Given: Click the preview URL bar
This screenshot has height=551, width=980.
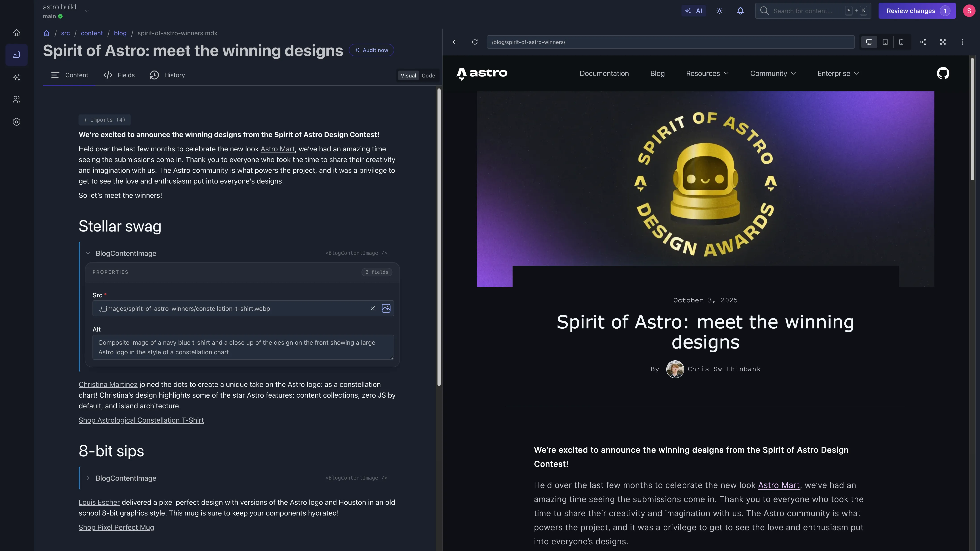Looking at the screenshot, I should tap(670, 42).
